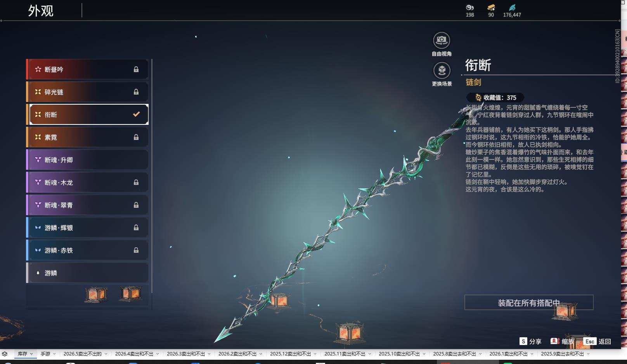
Task: Switch to the 2025.8卖出去和不出 sheet tab
Action: pyautogui.click(x=455, y=354)
